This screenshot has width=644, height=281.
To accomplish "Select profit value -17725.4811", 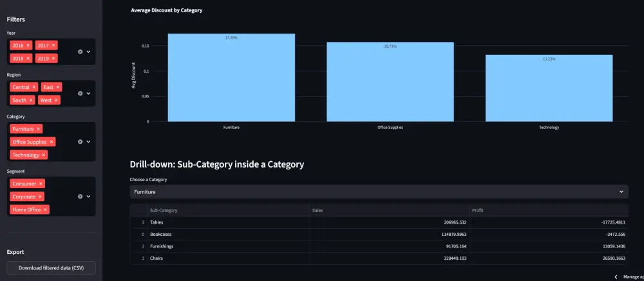I will [x=549, y=222].
